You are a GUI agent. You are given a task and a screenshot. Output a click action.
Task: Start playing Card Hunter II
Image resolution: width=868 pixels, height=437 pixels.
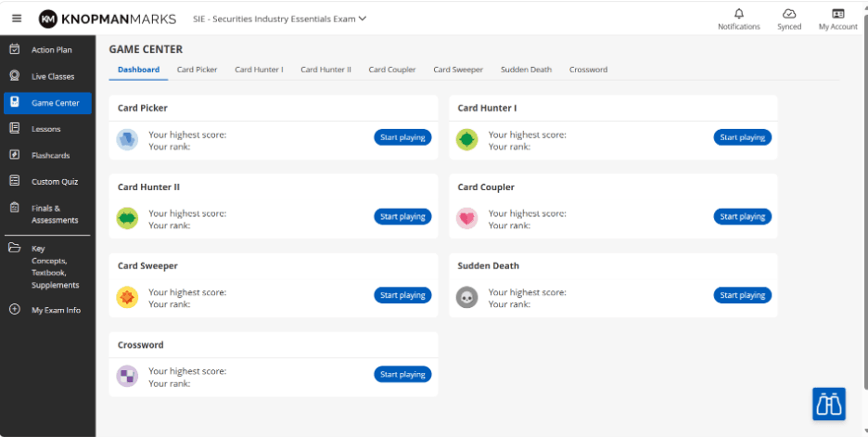pos(402,216)
